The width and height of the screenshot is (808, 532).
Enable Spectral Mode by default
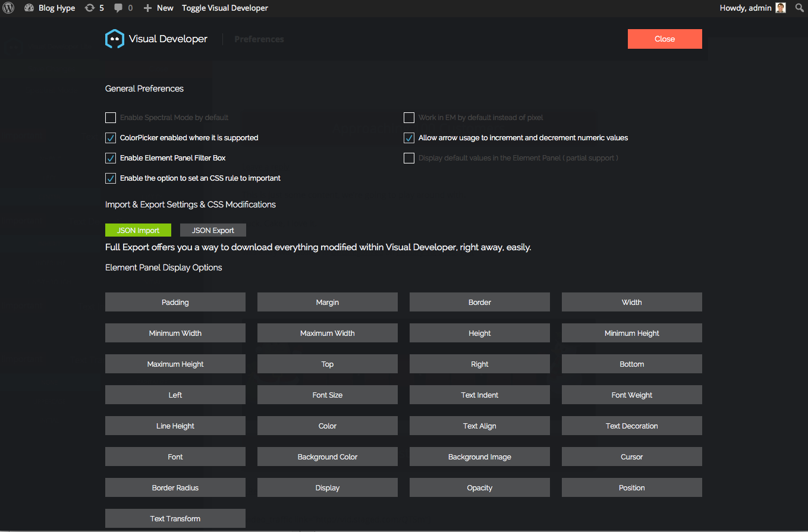coord(111,118)
